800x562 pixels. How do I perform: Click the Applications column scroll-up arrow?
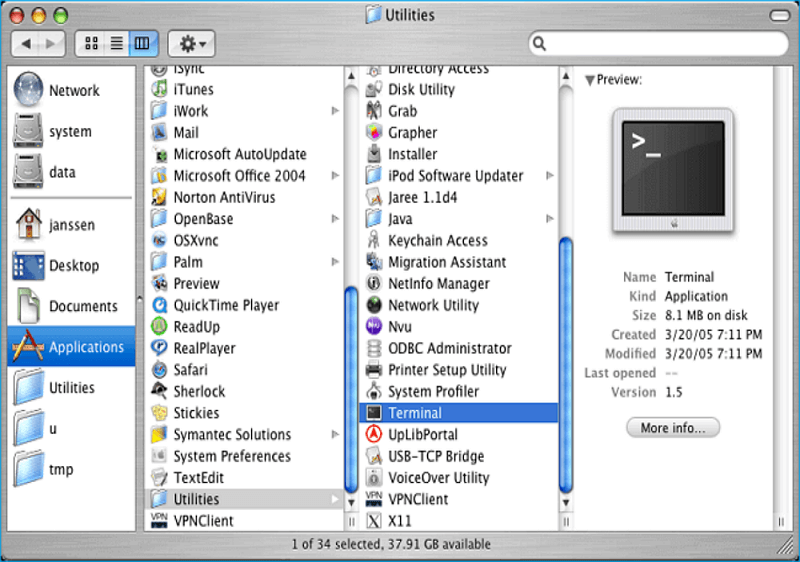click(351, 76)
